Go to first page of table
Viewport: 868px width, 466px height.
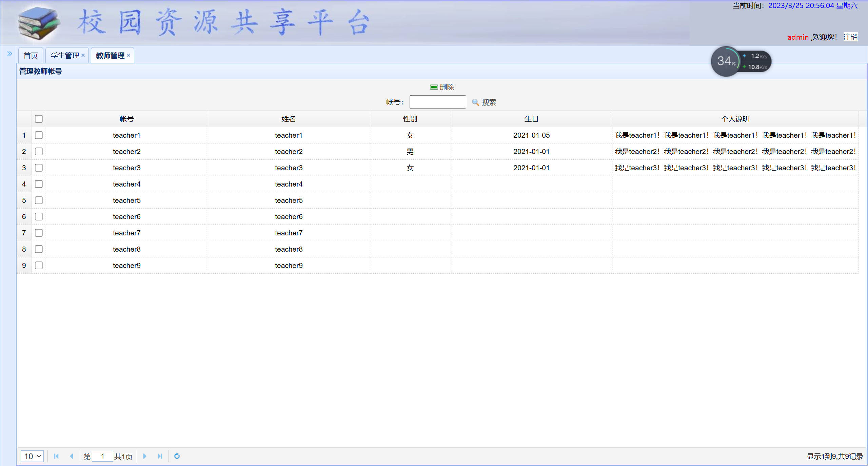pos(56,456)
